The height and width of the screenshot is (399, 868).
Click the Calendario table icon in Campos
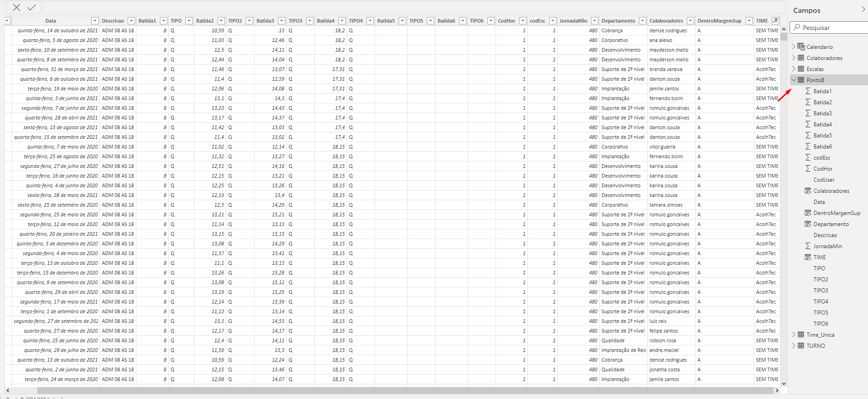click(801, 47)
